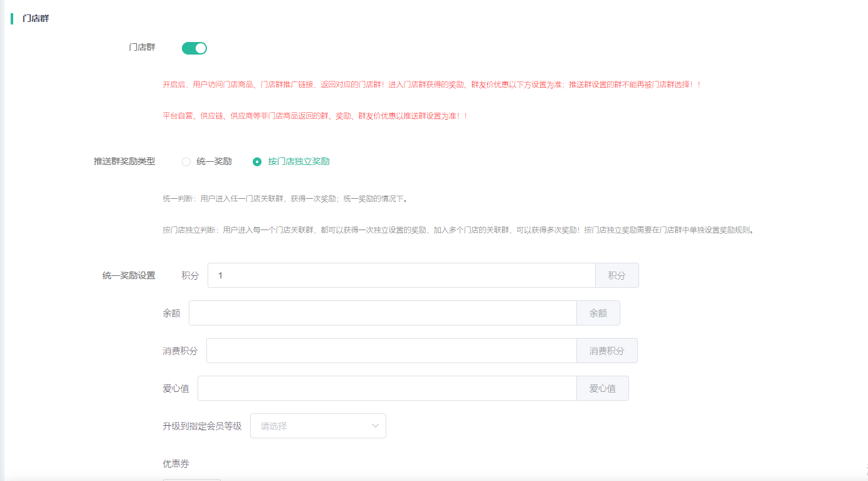Select the 按门店独立奖励 radio option
Viewport: 868px width, 481px height.
[257, 162]
